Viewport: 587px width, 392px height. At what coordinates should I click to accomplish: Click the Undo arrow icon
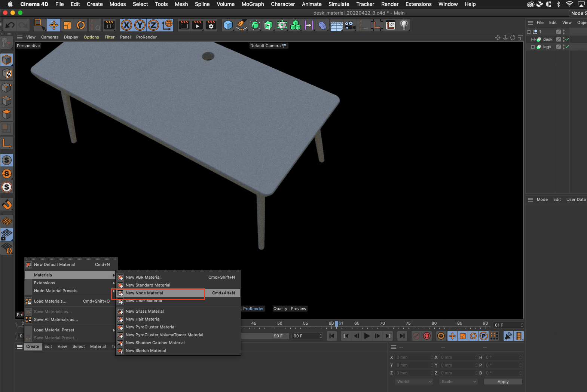10,25
